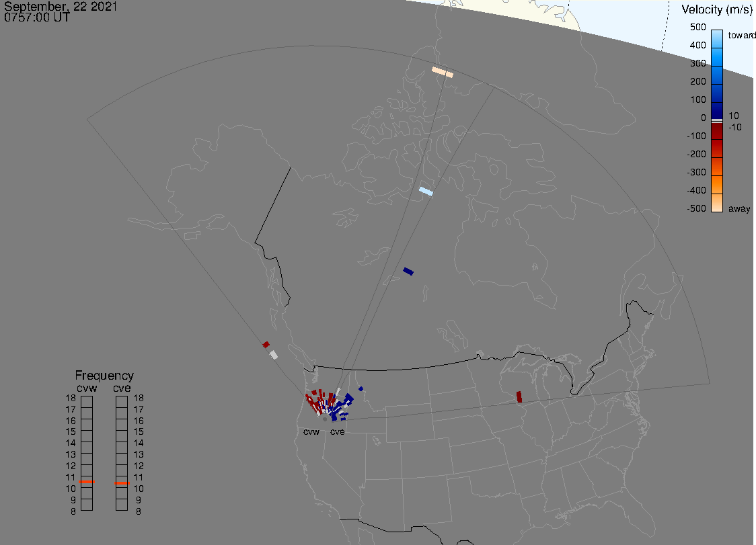Click the peach velocity cell at the fan's far range
756x545 pixels.
pyautogui.click(x=443, y=73)
